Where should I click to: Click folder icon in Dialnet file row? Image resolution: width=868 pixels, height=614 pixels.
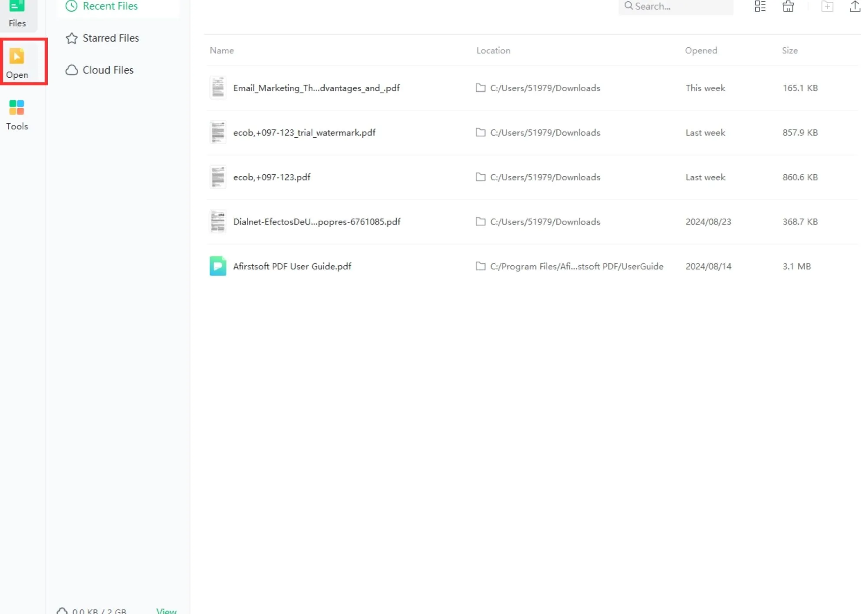pyautogui.click(x=480, y=221)
